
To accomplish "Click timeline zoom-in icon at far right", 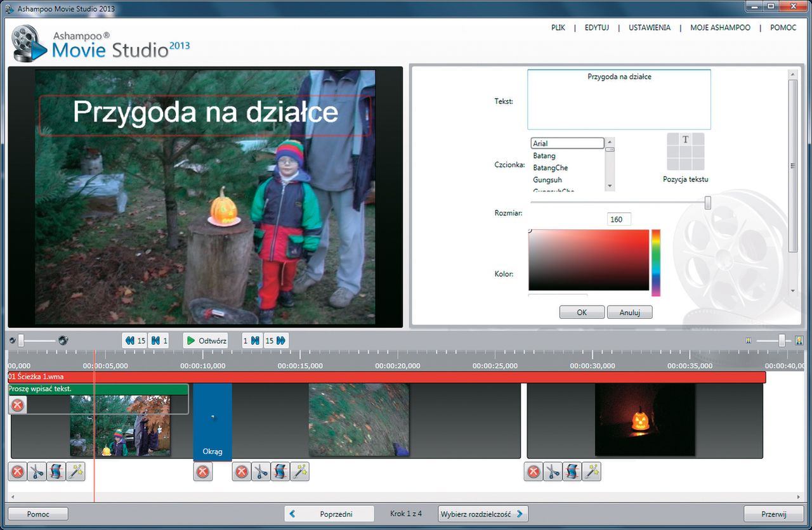I will coord(799,340).
